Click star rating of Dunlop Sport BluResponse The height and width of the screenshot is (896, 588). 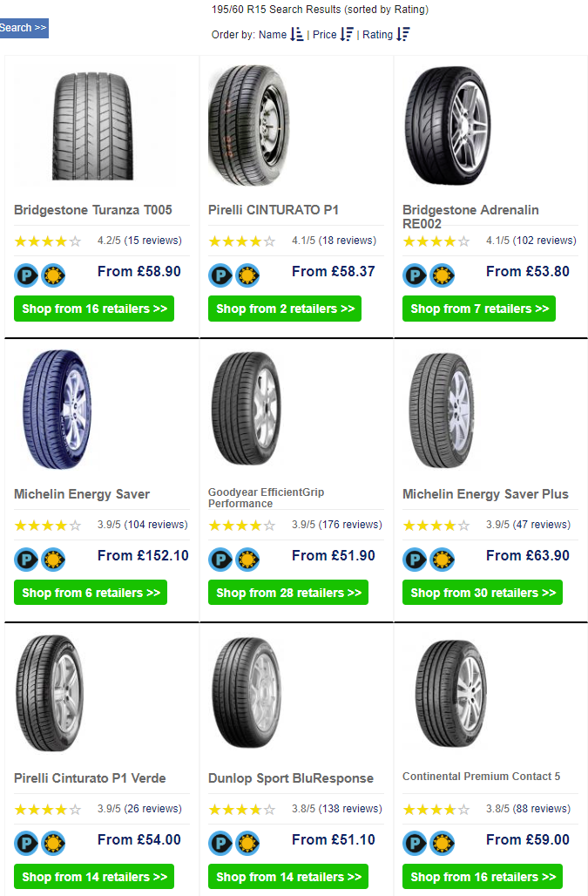point(242,810)
